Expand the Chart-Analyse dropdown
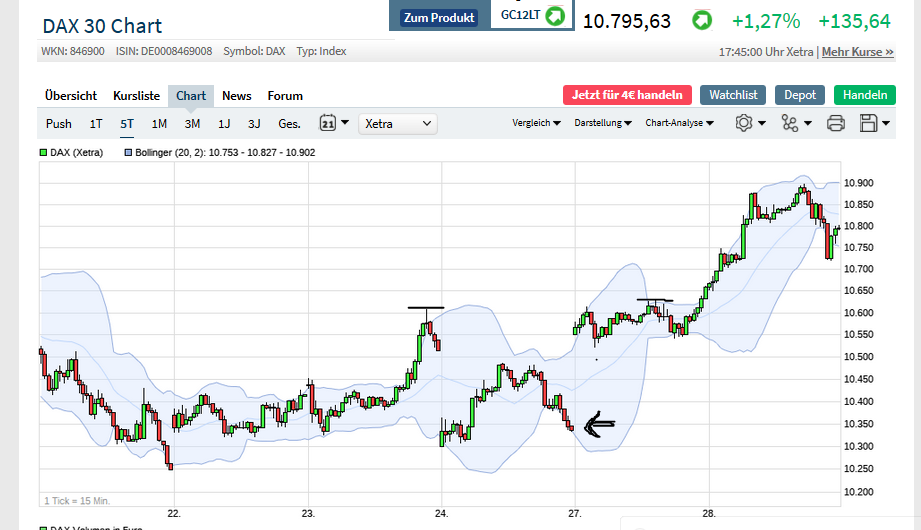Screen dimensions: 921x530 (679, 123)
